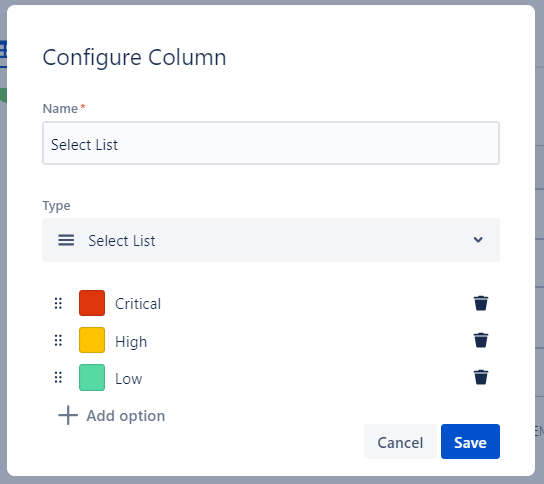Edit the High option label text
544x484 pixels.
coord(131,342)
